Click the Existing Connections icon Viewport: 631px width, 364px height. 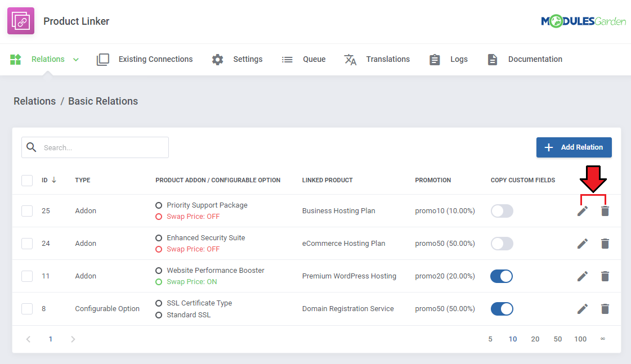[103, 60]
